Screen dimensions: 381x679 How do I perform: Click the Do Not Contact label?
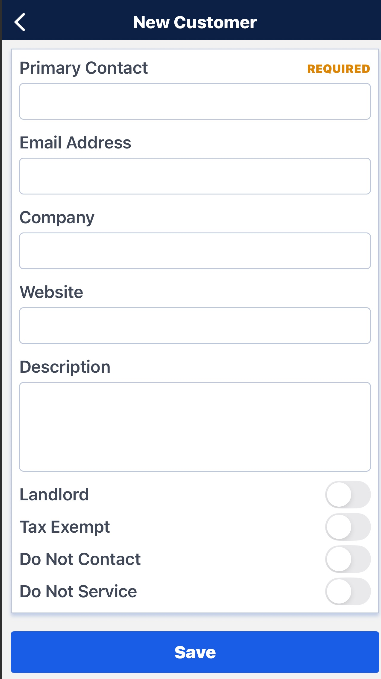[80, 559]
